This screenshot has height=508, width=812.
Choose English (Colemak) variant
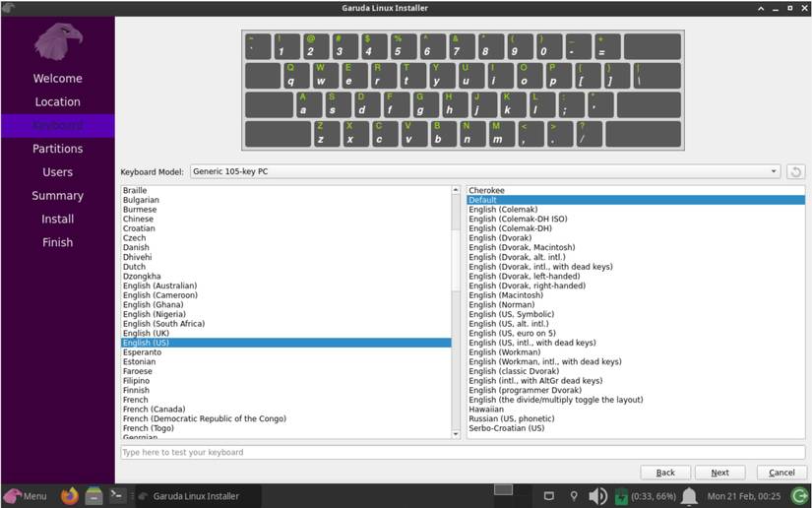pos(636,210)
